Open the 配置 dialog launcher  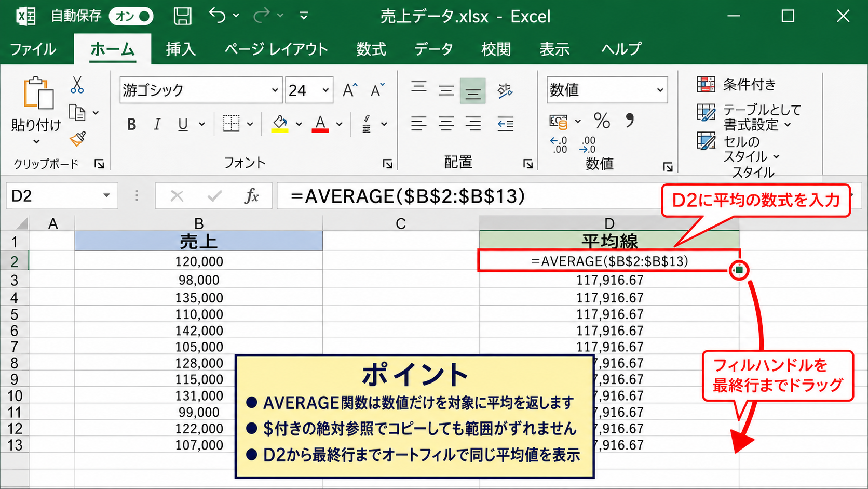(x=528, y=164)
